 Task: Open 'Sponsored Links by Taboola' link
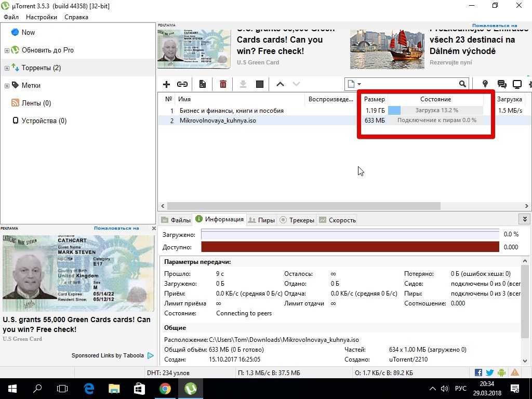pyautogui.click(x=108, y=355)
